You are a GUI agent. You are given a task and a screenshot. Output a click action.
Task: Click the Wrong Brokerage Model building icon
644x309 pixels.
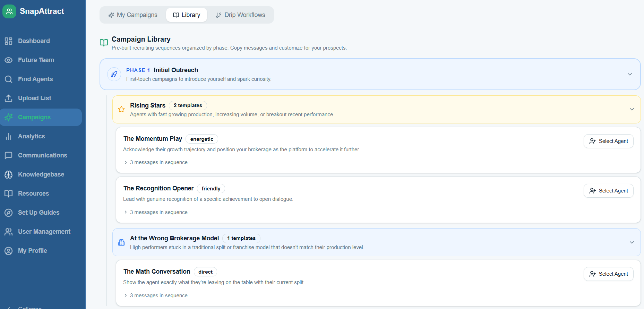[121, 242]
